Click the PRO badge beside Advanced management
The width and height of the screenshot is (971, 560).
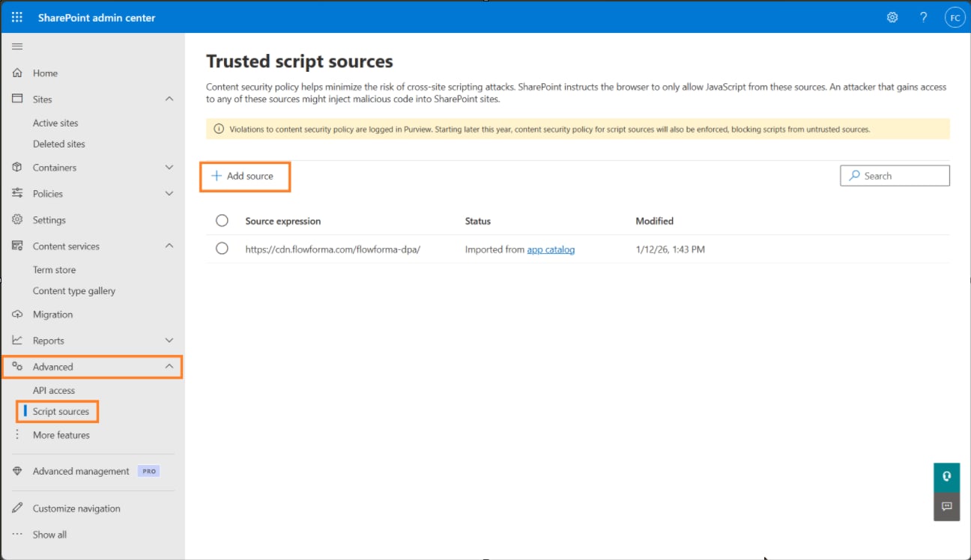(x=149, y=471)
